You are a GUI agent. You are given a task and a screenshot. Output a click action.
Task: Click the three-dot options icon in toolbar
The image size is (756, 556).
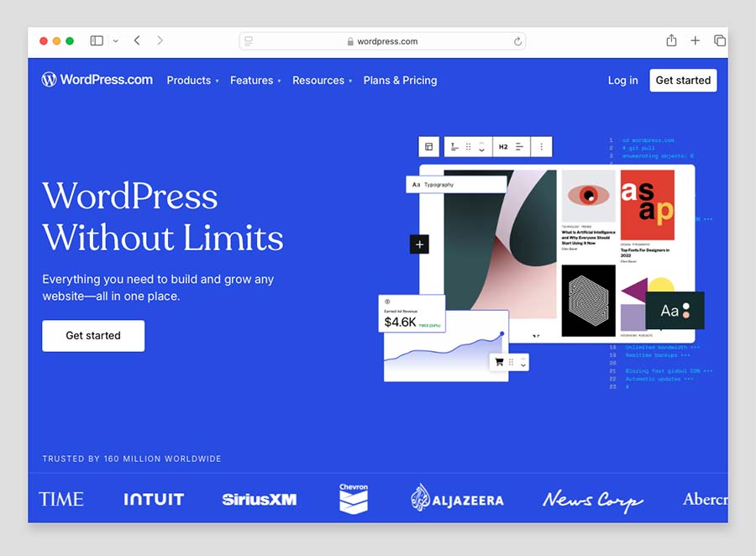(x=541, y=147)
